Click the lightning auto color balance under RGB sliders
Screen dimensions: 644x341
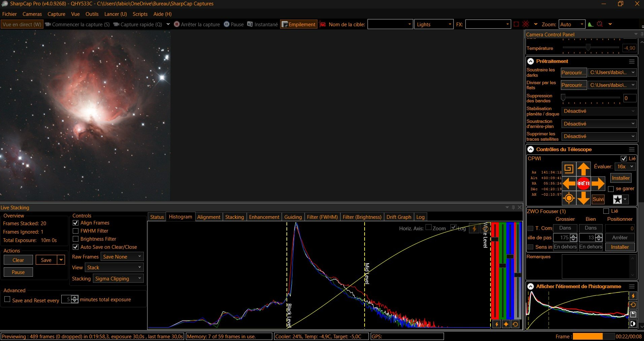pyautogui.click(x=497, y=324)
